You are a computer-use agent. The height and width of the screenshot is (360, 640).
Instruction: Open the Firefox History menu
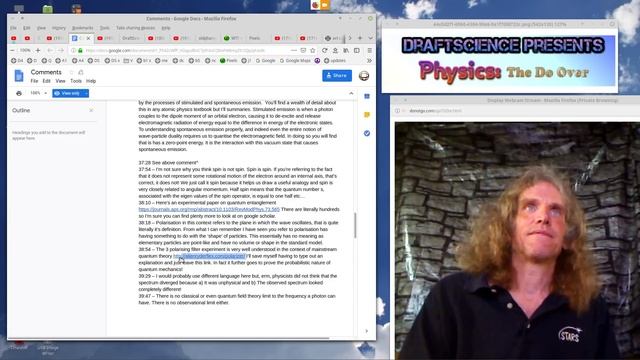click(x=59, y=28)
